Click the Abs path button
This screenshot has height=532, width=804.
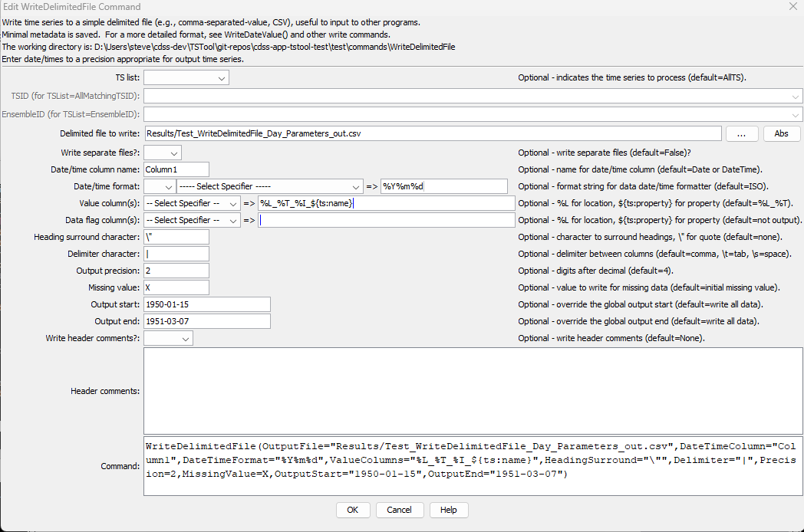coord(782,134)
